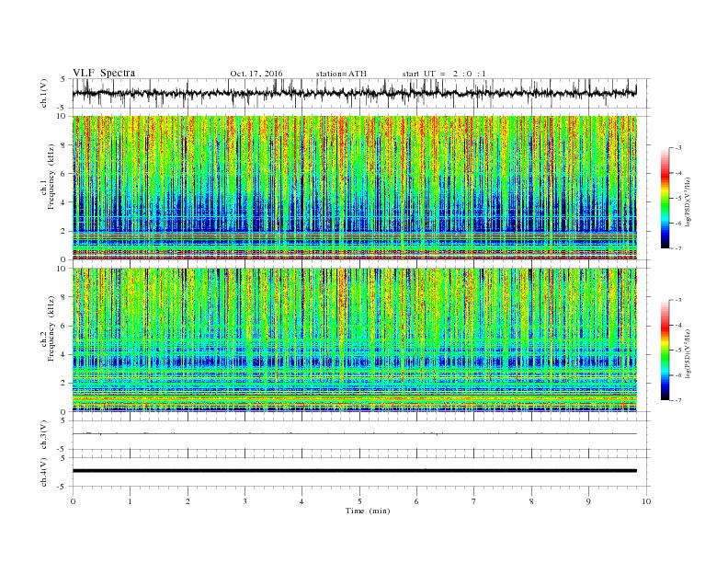Click the "10" tick on the time axis
728x563 pixels.
tap(646, 501)
